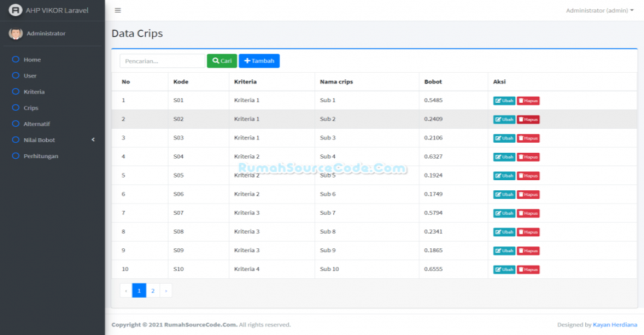Image resolution: width=644 pixels, height=335 pixels.
Task: Go to next page using the pagination arrow
Action: (x=166, y=291)
